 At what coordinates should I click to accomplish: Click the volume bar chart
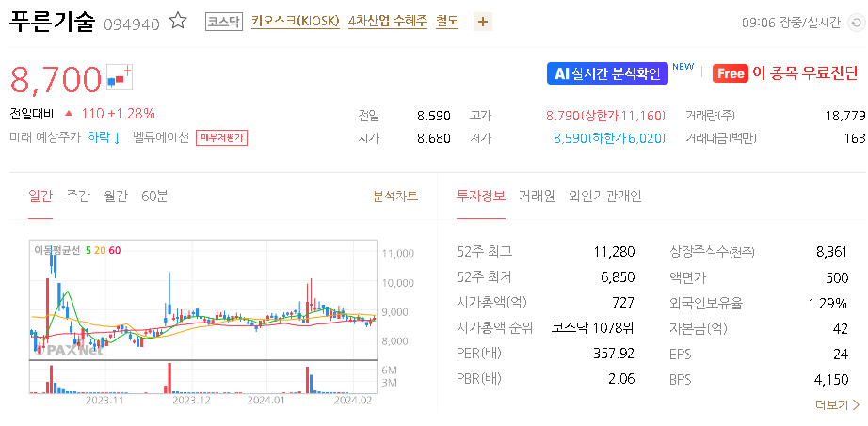tap(202, 377)
